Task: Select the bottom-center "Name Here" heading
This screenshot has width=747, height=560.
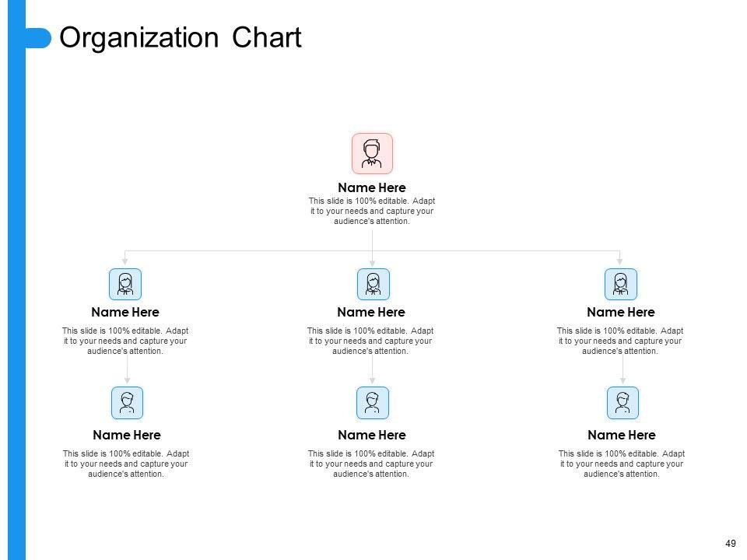Action: pyautogui.click(x=371, y=435)
